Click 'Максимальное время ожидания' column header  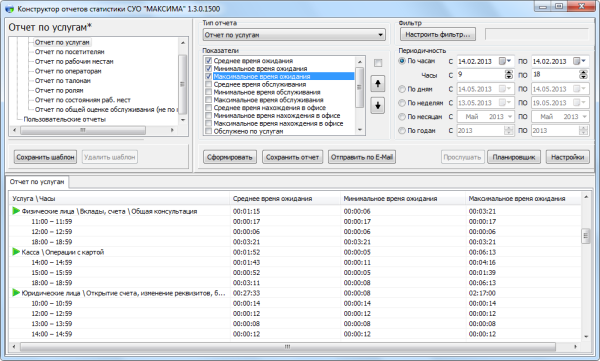click(523, 198)
